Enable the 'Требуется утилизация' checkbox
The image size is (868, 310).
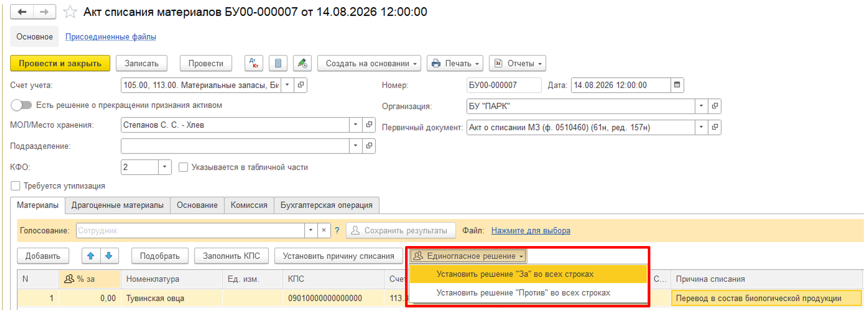coord(15,186)
